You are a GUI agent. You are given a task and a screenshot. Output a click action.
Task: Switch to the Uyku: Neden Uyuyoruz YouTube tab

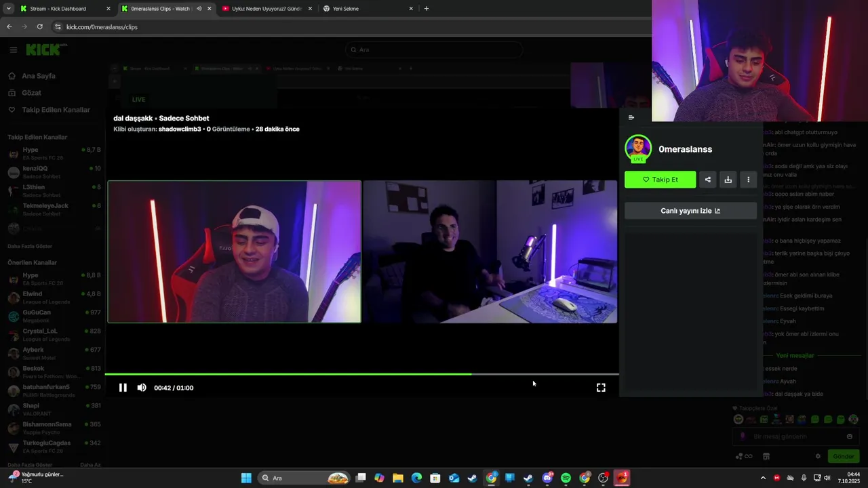pyautogui.click(x=267, y=9)
